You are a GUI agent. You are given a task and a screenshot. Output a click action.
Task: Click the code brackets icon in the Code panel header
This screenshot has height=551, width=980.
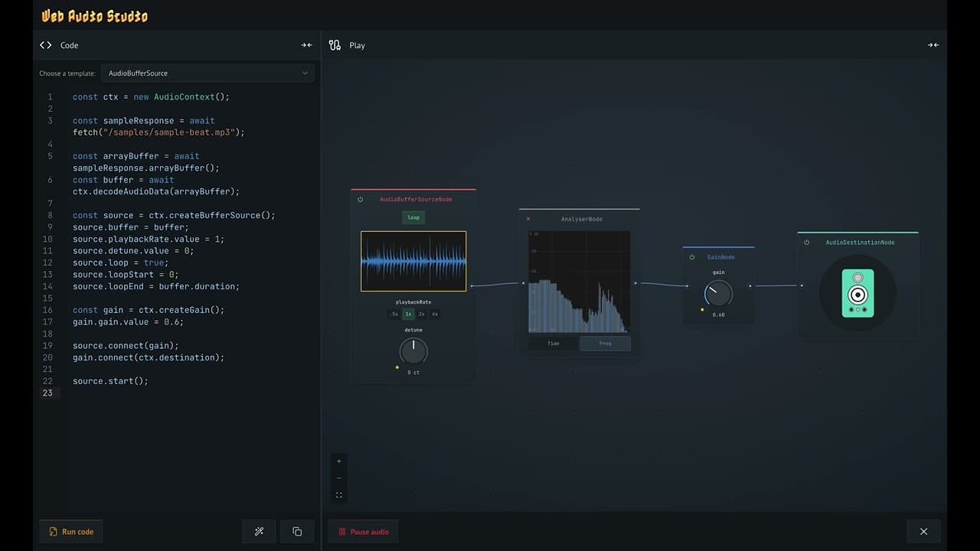(x=45, y=44)
